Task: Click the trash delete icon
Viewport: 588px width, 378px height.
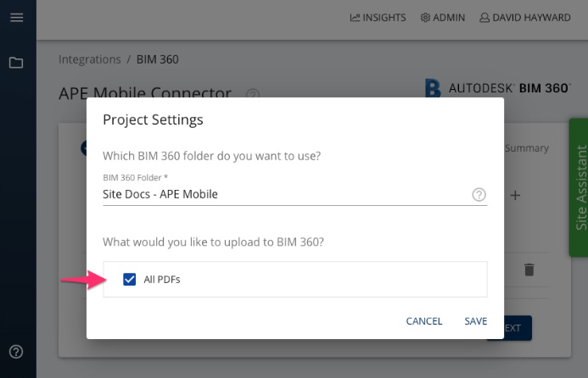Action: (x=529, y=270)
